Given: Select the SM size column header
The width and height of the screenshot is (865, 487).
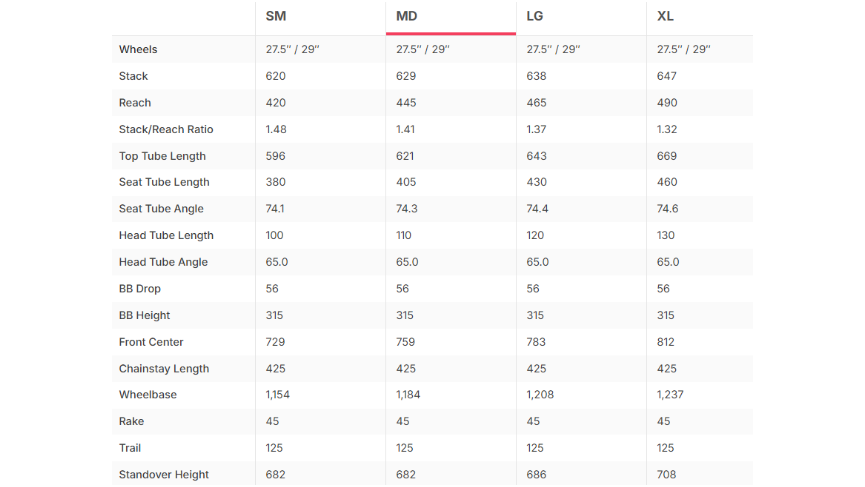Looking at the screenshot, I should click(x=276, y=16).
